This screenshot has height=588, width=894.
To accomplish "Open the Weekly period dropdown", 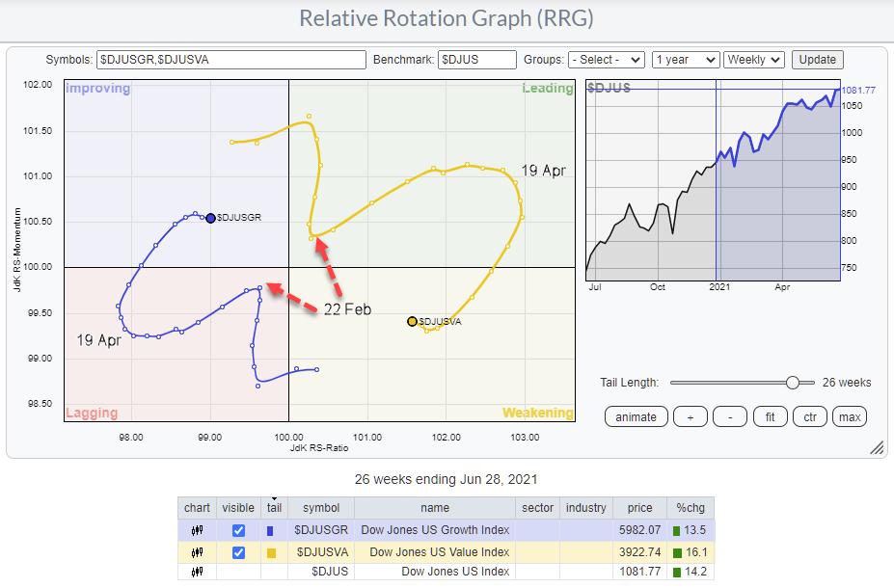I will (753, 60).
